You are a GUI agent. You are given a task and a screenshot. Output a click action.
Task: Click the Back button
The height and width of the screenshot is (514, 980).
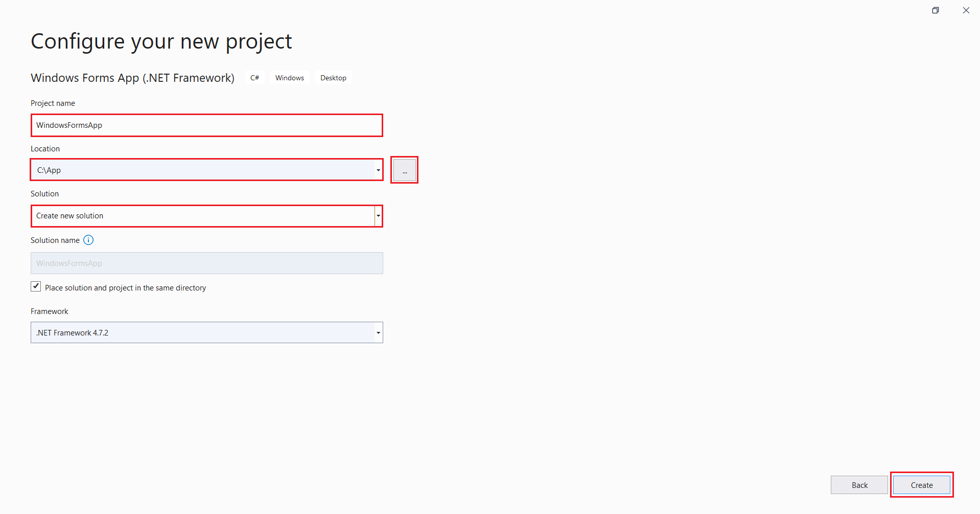click(x=859, y=485)
